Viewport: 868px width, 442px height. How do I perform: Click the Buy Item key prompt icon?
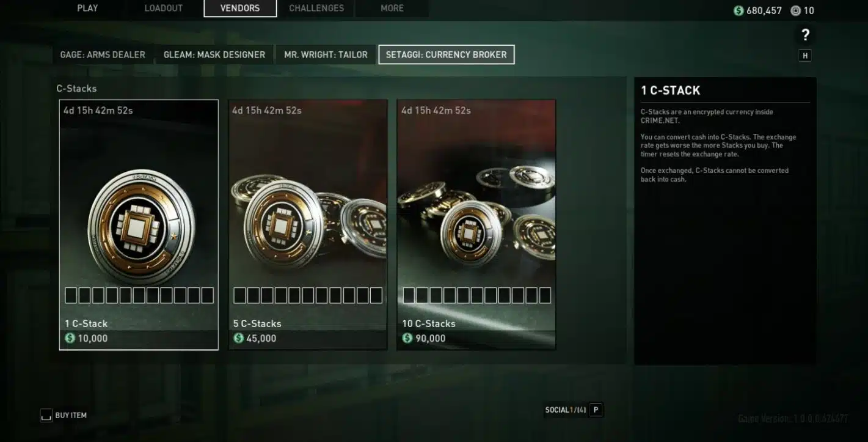tap(46, 416)
